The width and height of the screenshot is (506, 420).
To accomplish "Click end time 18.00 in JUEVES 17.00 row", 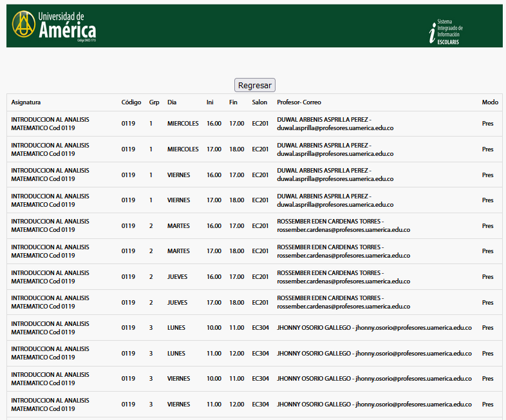I will (x=236, y=303).
